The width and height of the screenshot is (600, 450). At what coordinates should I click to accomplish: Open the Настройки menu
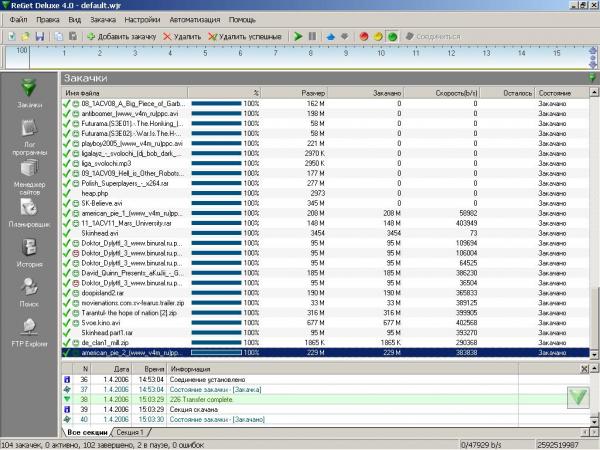click(x=142, y=20)
